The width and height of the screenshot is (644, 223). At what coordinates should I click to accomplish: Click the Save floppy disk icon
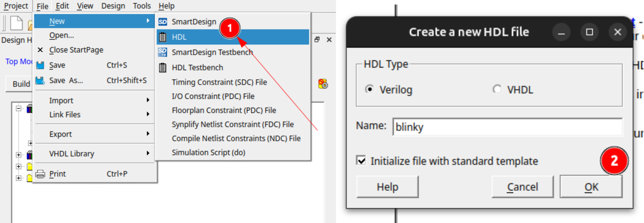[x=40, y=66]
